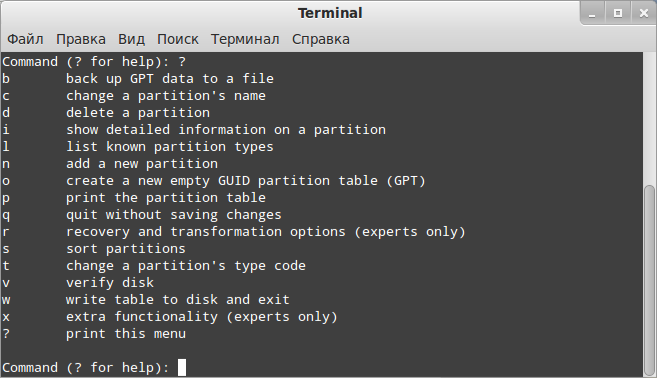Image resolution: width=657 pixels, height=378 pixels.
Task: Click the scrollbar track above the thumb
Action: (650, 119)
